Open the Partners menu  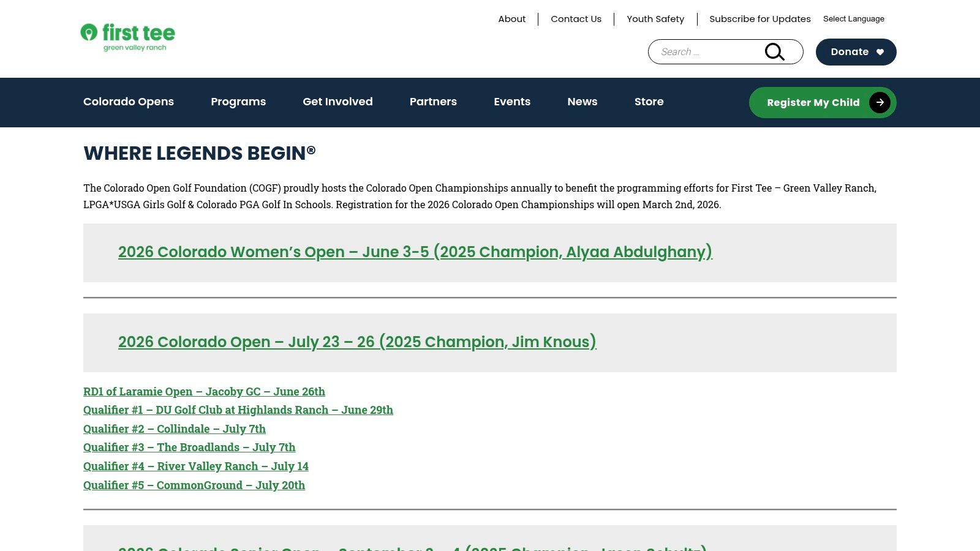tap(433, 102)
